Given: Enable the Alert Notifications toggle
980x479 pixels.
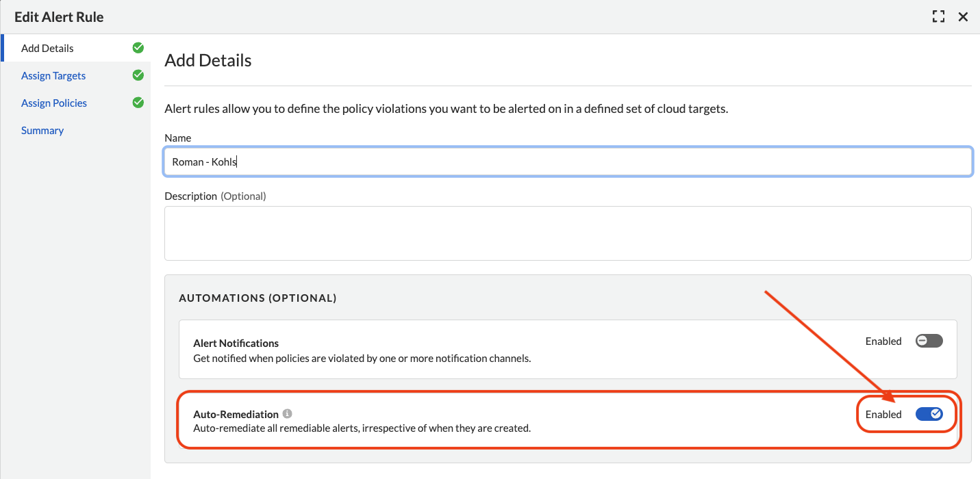Looking at the screenshot, I should pyautogui.click(x=929, y=341).
